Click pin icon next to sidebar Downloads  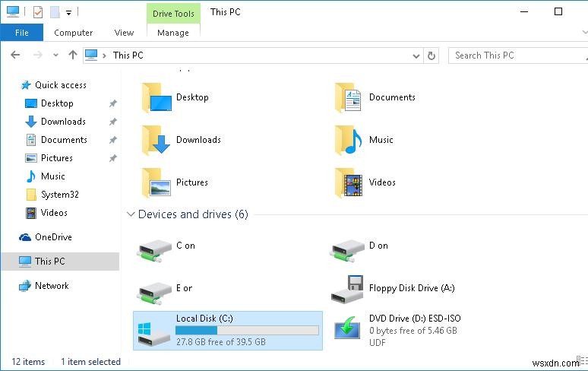113,122
